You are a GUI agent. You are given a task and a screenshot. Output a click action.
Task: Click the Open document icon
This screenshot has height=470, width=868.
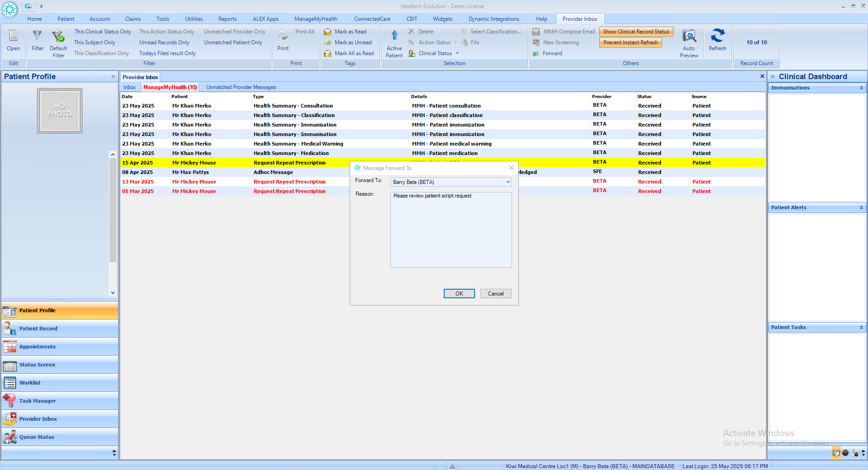(x=13, y=36)
